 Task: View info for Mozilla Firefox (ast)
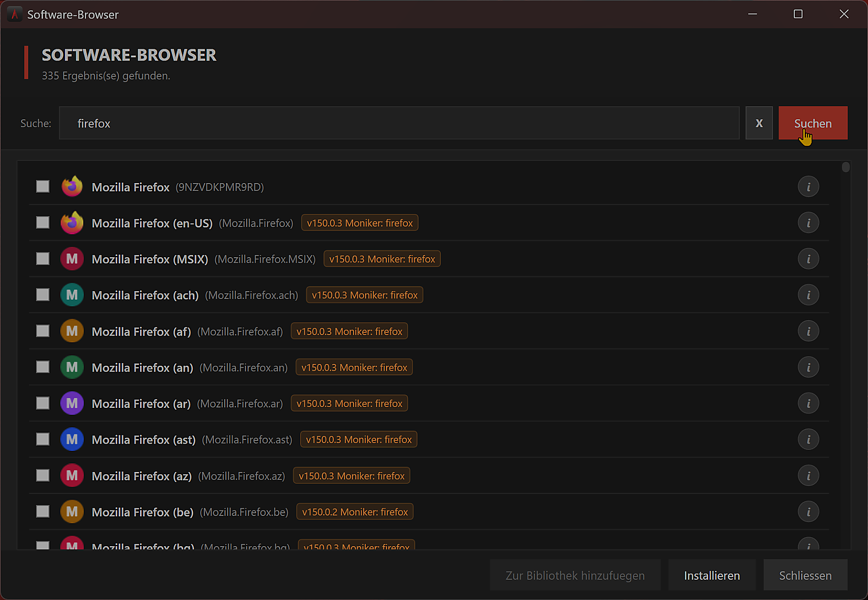(x=808, y=439)
